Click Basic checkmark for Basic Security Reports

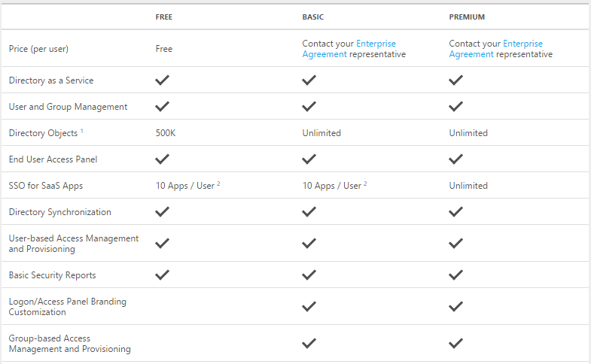click(x=309, y=275)
